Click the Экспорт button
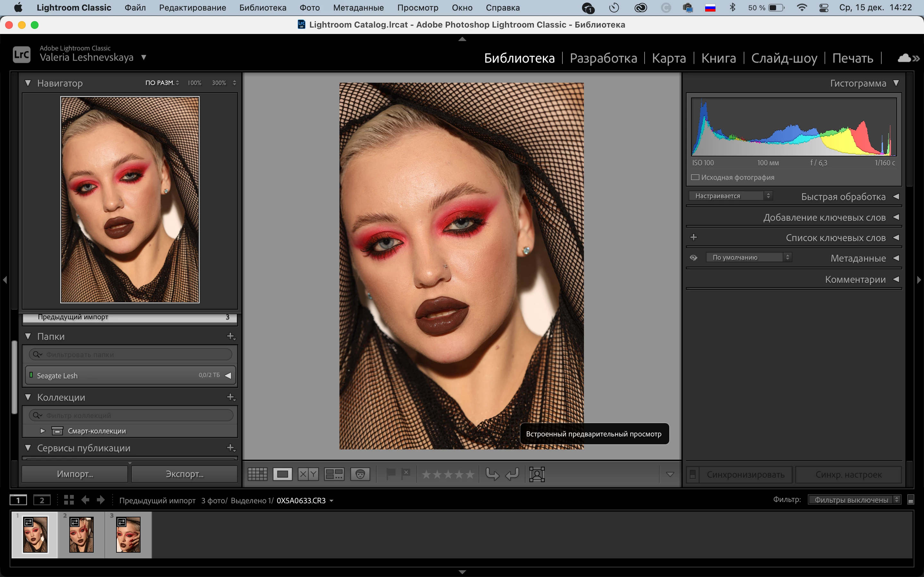The width and height of the screenshot is (924, 577). coord(184,474)
